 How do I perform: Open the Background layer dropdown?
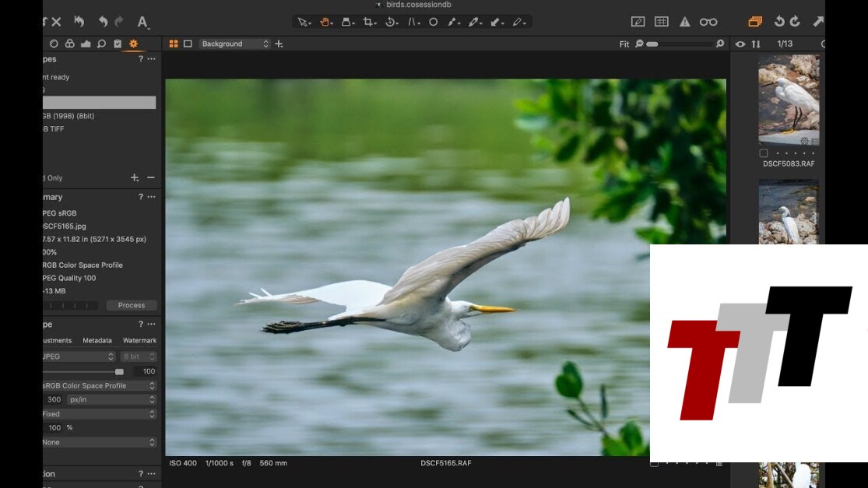(x=234, y=44)
